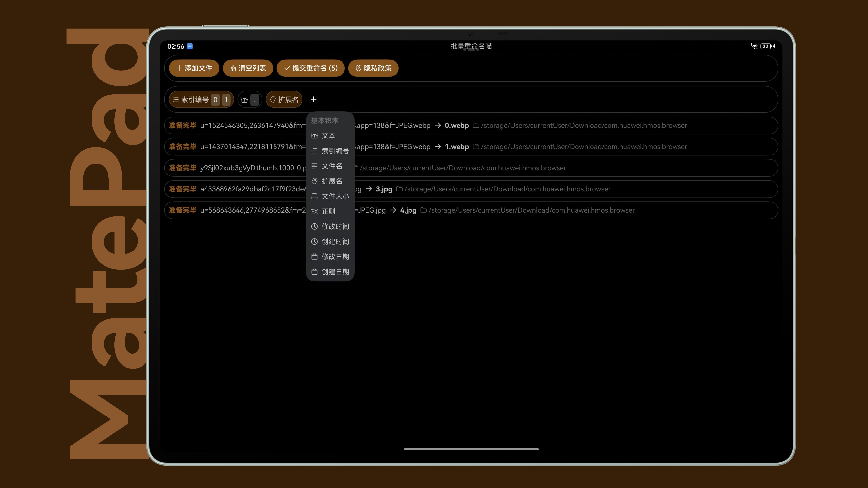This screenshot has height=488, width=868.
Task: Open the 隐私政策 privacy policy
Action: 373,68
